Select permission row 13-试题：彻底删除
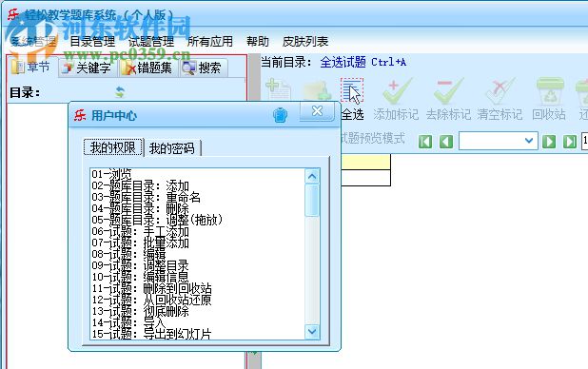 pos(198,311)
